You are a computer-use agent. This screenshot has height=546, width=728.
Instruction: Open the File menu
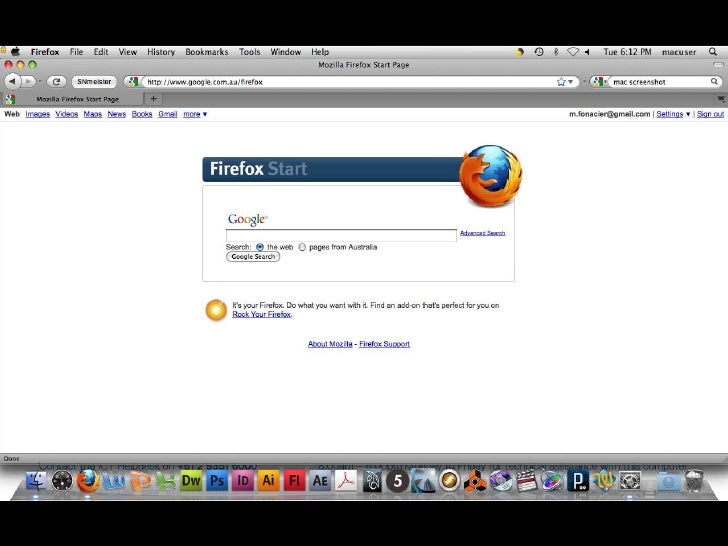[76, 52]
